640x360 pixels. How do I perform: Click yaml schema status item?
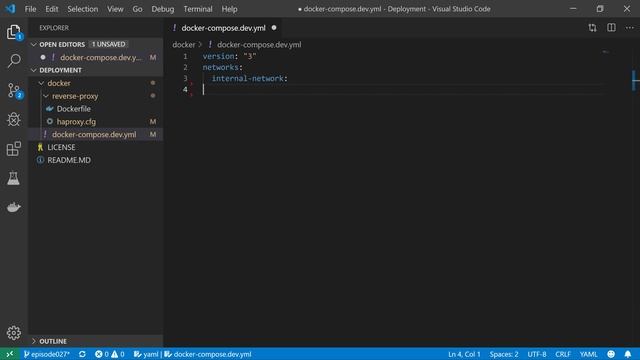click(146, 354)
